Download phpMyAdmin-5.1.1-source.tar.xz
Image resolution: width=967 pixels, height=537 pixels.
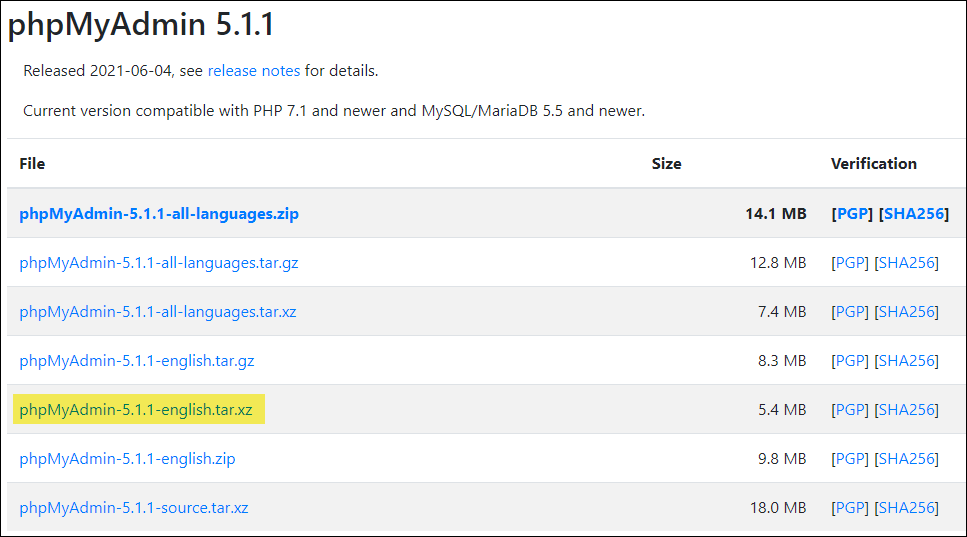point(134,508)
